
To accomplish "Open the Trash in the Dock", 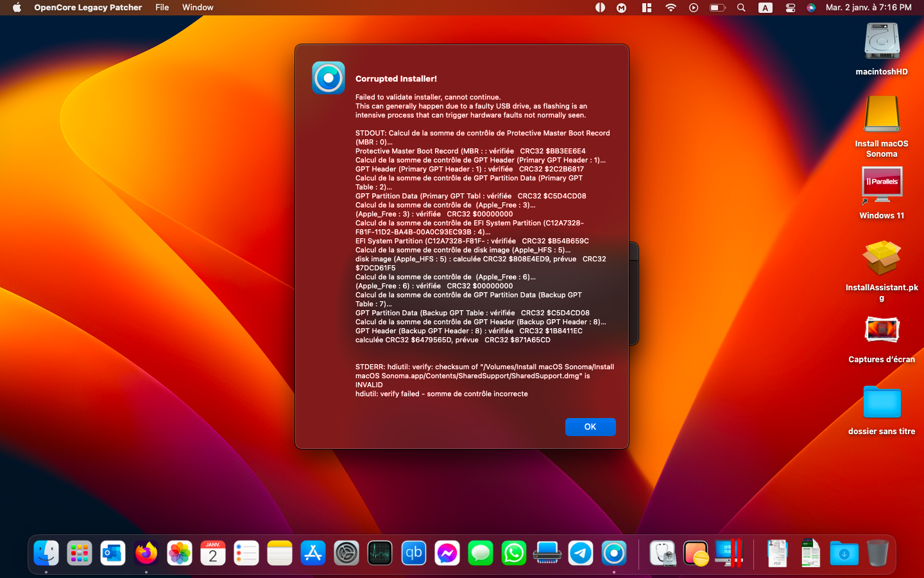I will [878, 553].
